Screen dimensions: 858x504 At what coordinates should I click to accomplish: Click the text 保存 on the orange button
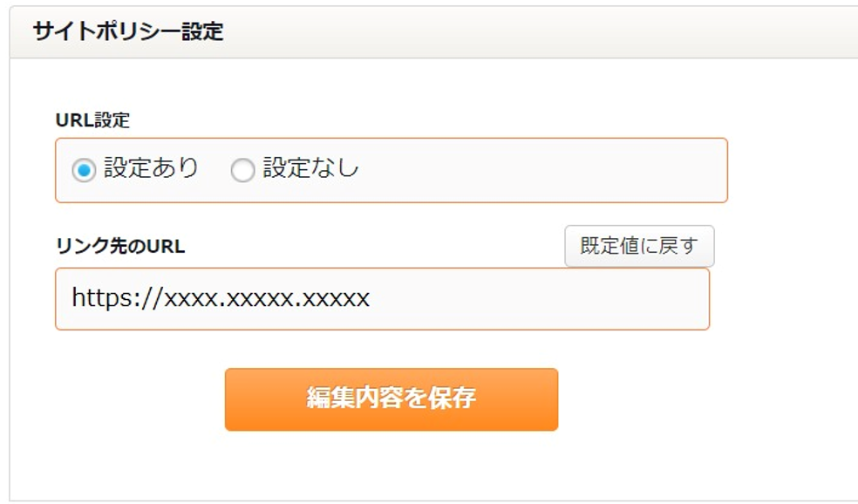pyautogui.click(x=453, y=398)
